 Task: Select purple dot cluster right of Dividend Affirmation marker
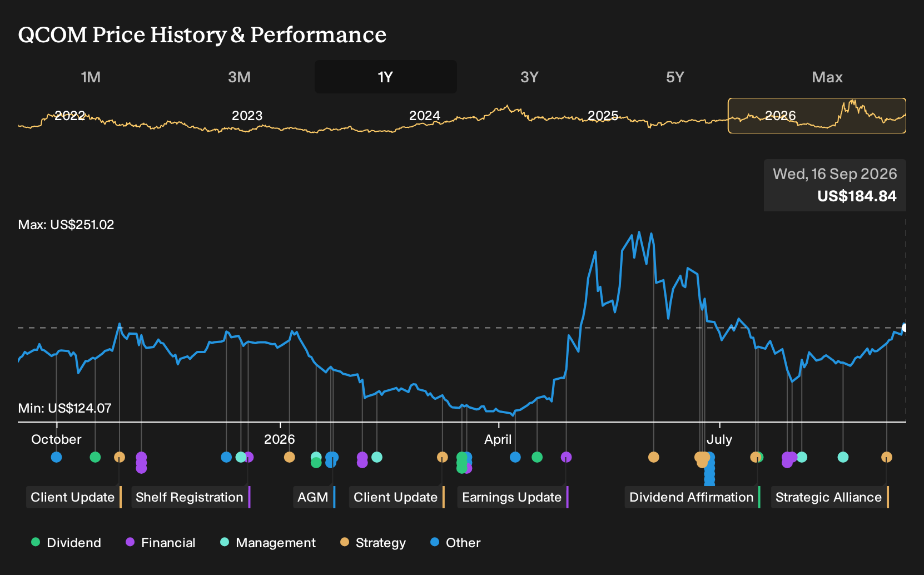[788, 459]
